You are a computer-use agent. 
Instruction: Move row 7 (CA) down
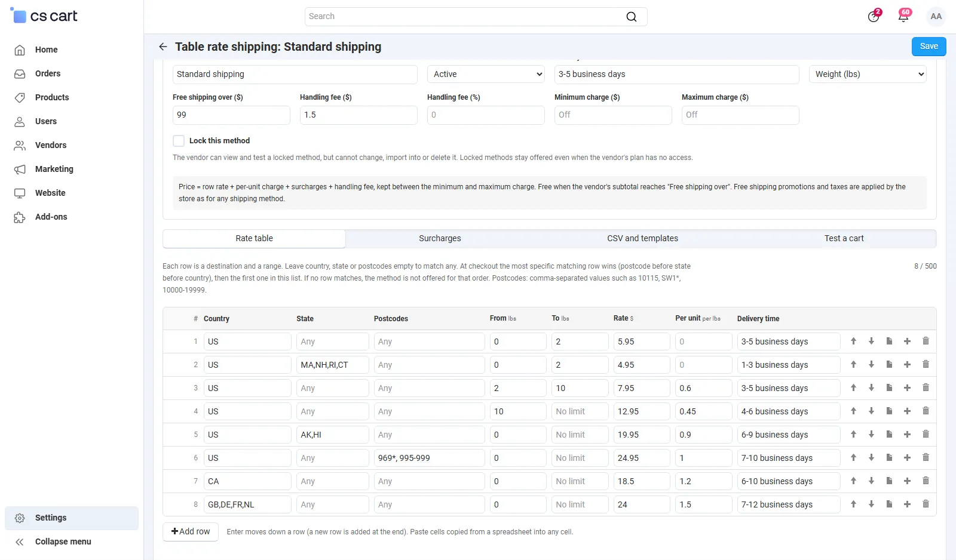click(871, 481)
